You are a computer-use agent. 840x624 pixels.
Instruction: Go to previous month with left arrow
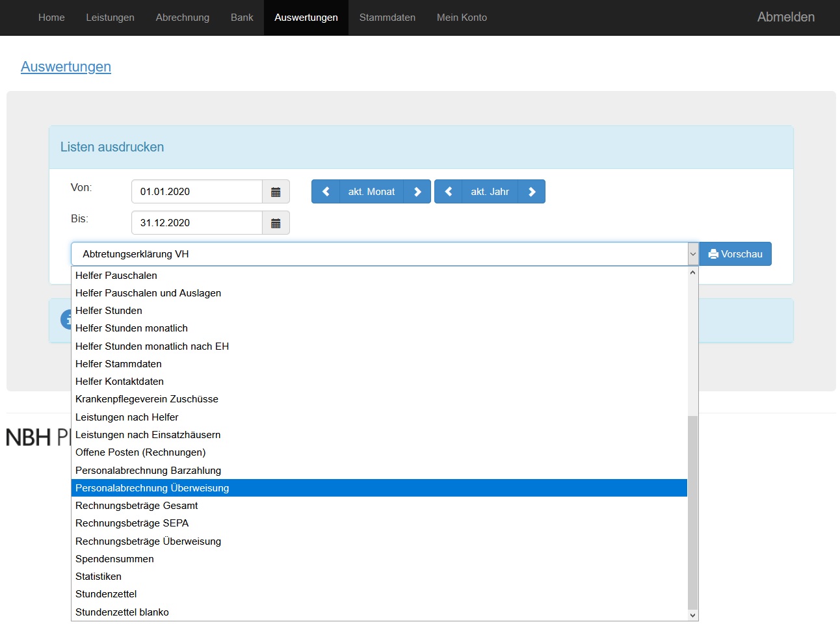(x=326, y=192)
